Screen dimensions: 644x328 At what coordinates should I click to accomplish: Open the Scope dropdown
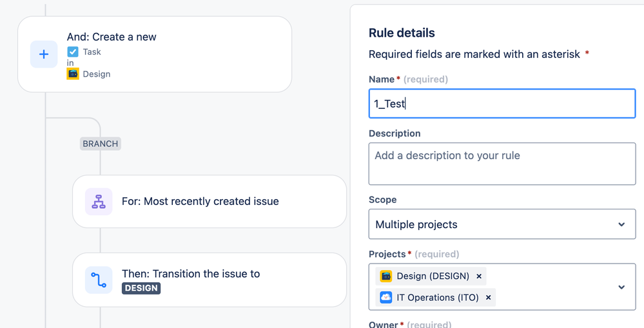coord(502,224)
